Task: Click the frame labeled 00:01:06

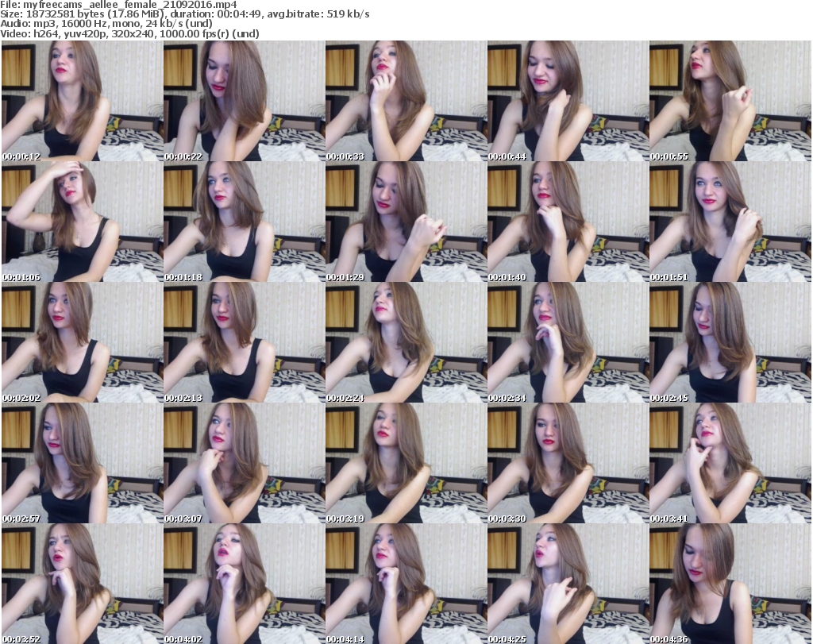Action: click(x=82, y=222)
